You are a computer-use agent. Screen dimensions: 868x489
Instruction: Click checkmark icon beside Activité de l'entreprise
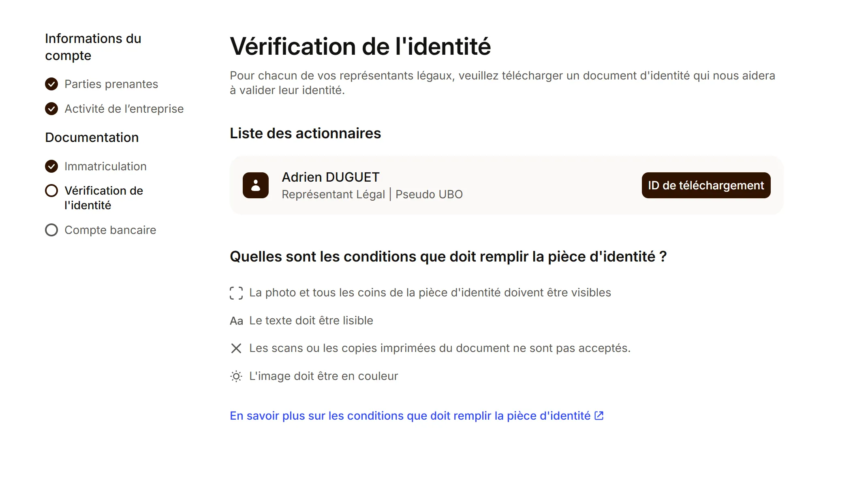coord(51,109)
